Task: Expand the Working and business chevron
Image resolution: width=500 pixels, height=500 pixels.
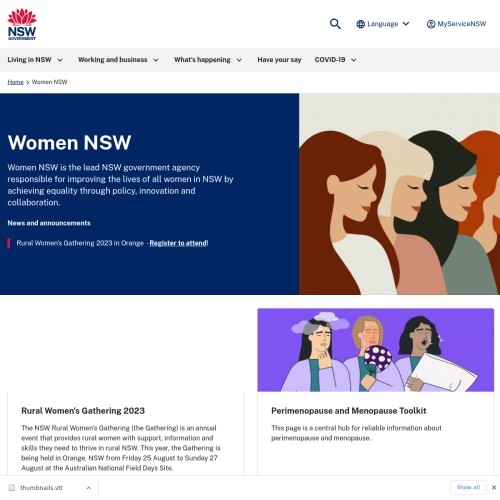Action: [x=156, y=60]
